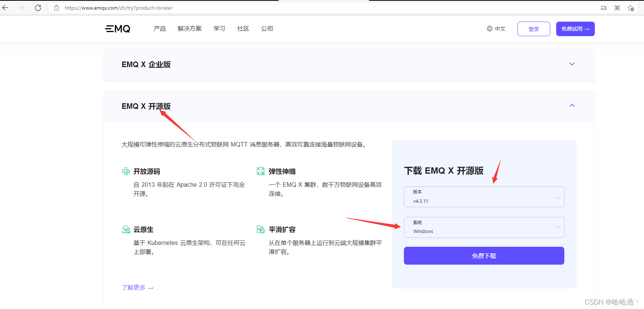Click the 开放源码 title text
The width and height of the screenshot is (644, 309).
tap(147, 171)
